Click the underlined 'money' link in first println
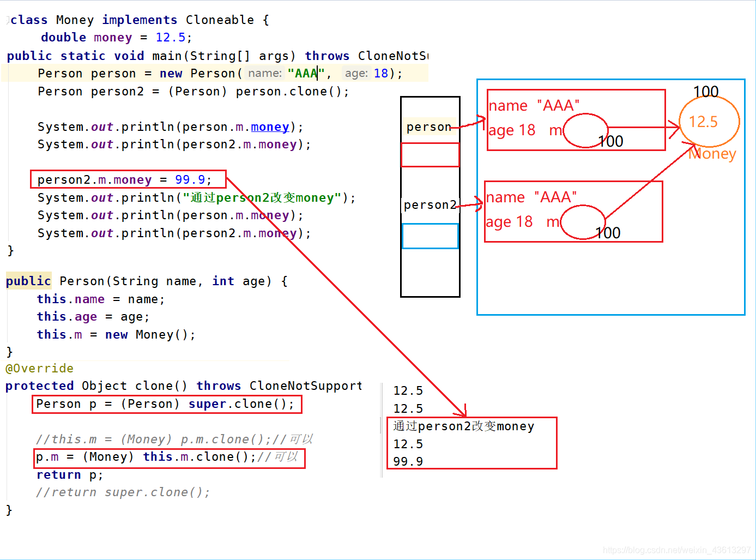The height and width of the screenshot is (560, 756). (270, 127)
